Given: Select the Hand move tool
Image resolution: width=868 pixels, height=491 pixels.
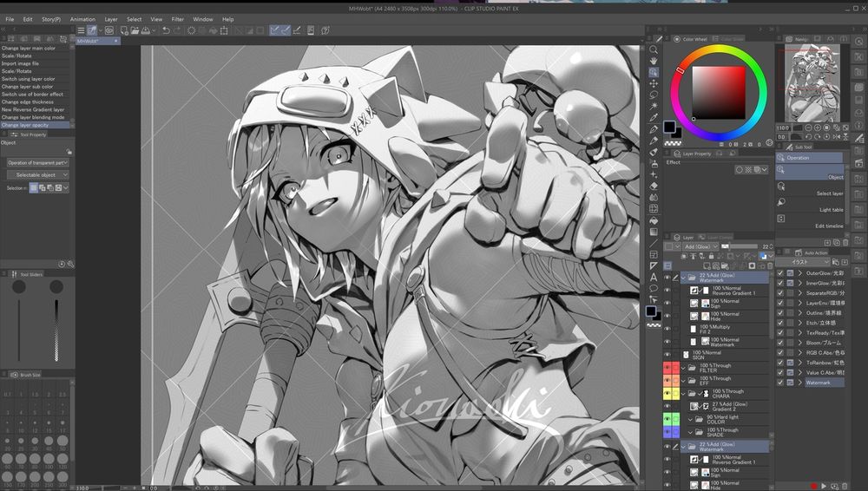Looking at the screenshot, I should point(654,61).
